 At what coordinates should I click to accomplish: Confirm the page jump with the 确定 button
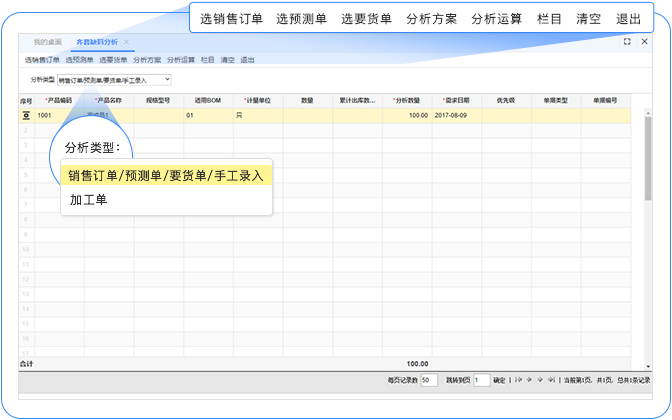(x=499, y=380)
